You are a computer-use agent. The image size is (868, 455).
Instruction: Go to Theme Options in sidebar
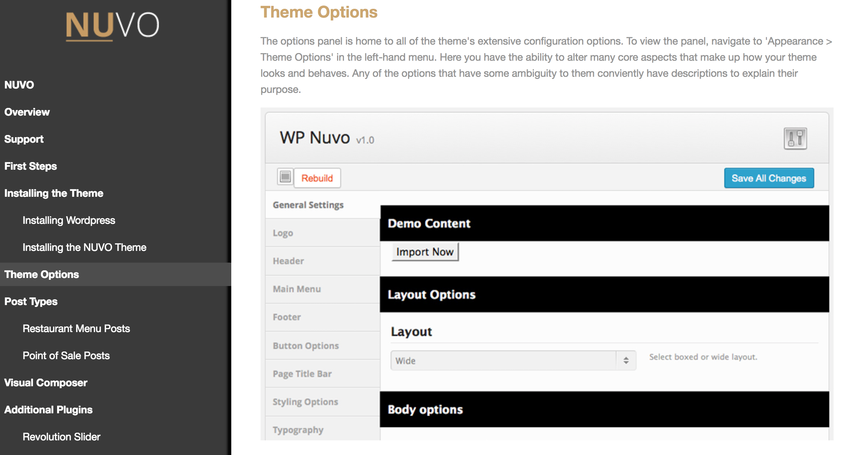(x=42, y=274)
